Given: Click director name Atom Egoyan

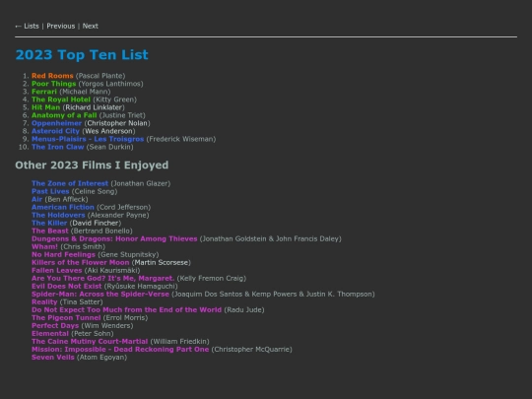Looking at the screenshot, I should point(101,358).
